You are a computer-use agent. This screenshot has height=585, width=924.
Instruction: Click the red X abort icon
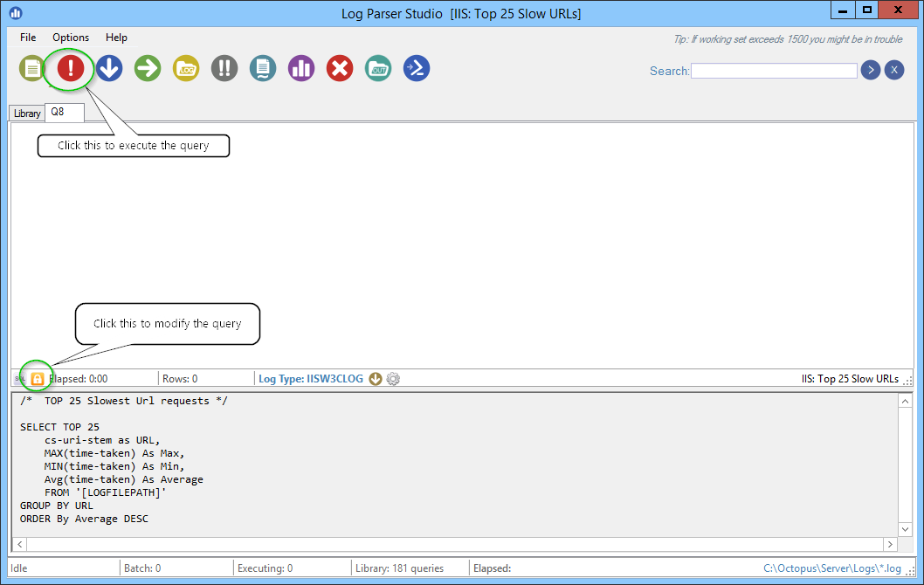click(x=340, y=69)
